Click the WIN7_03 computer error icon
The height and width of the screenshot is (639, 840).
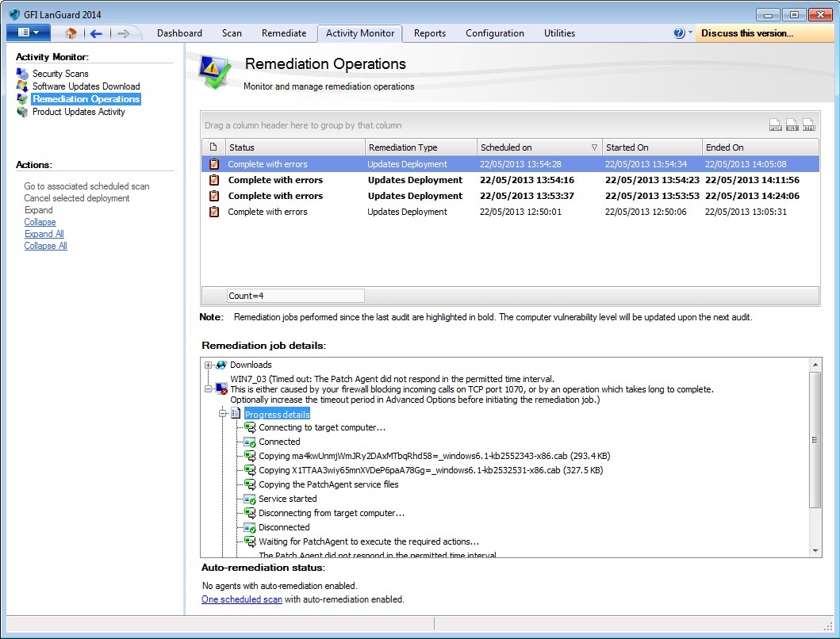point(221,388)
